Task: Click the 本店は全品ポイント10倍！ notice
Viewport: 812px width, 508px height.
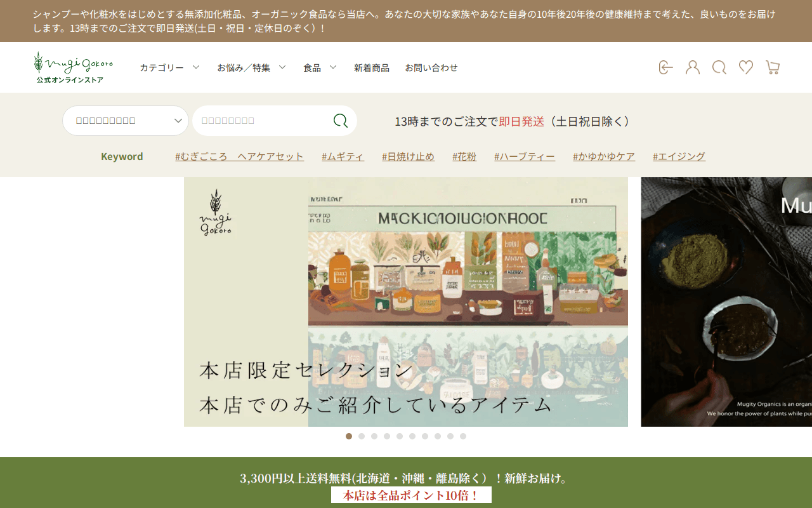Action: click(x=411, y=495)
